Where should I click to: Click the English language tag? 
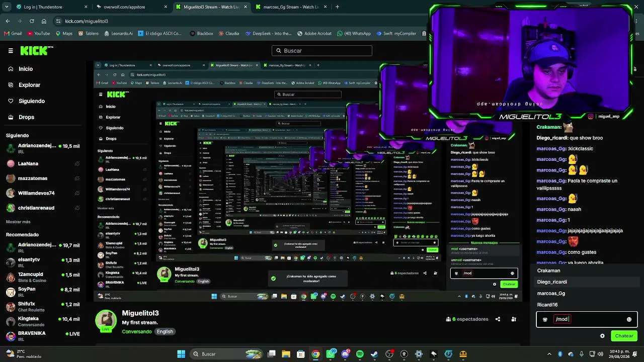coord(165,332)
